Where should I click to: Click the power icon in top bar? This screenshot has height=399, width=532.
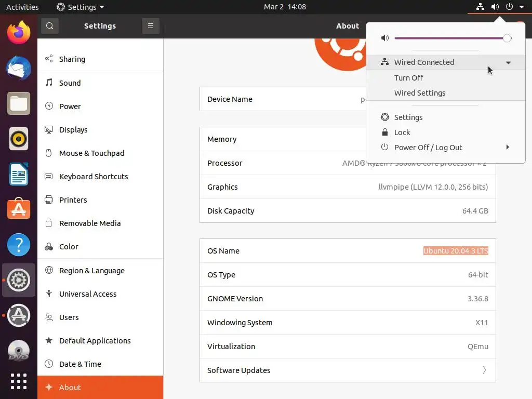(509, 7)
